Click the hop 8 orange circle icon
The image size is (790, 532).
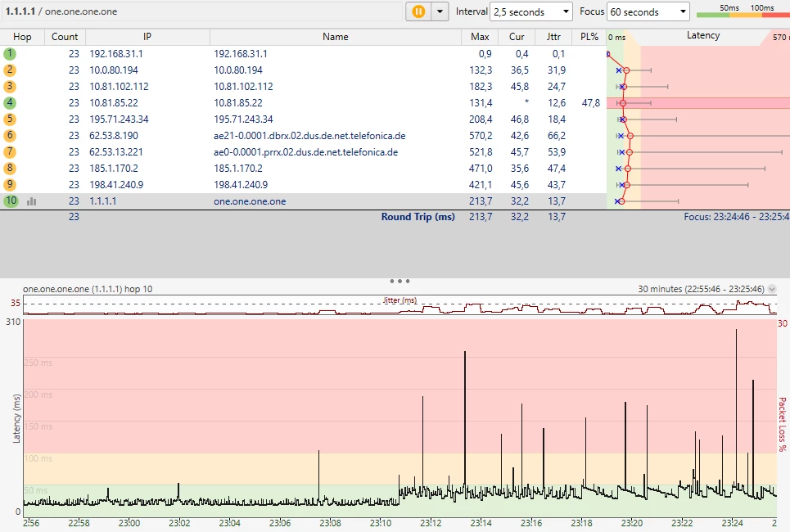tap(10, 168)
